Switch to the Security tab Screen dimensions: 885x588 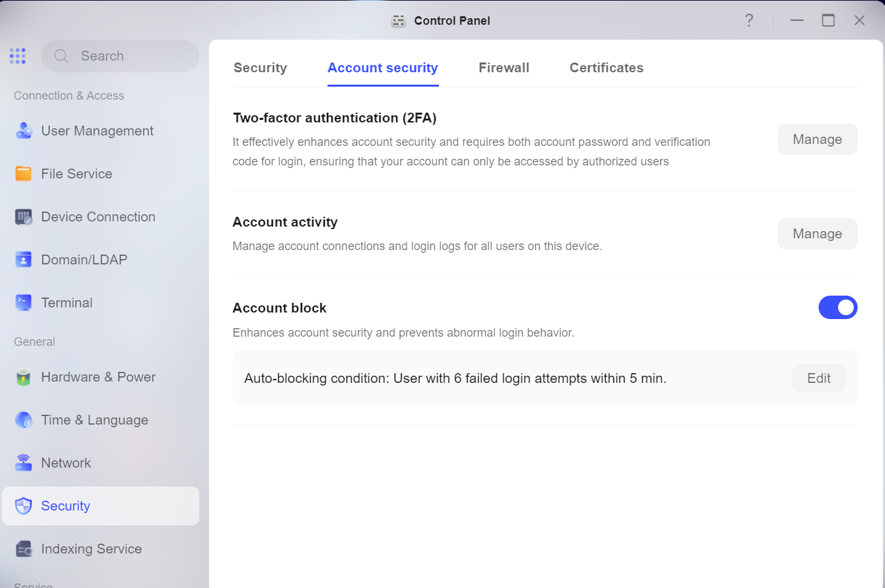point(260,68)
